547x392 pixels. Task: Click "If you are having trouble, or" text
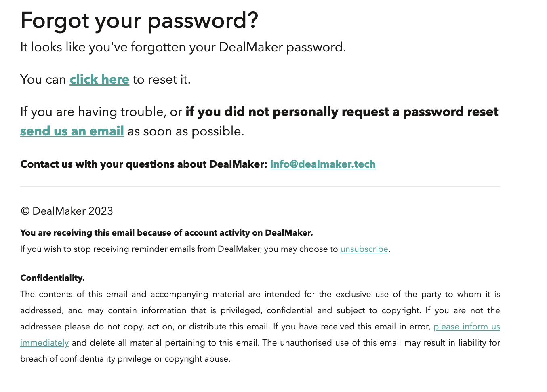coord(101,112)
